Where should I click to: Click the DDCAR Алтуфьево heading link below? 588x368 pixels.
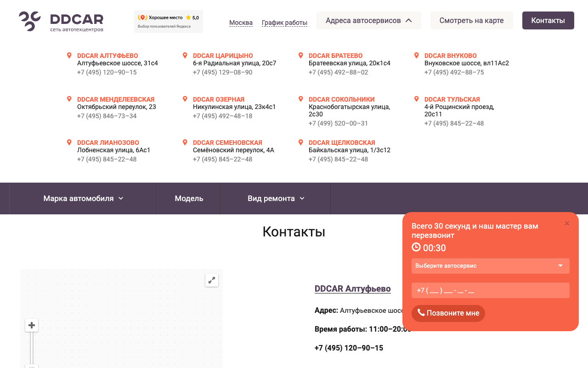tap(353, 289)
